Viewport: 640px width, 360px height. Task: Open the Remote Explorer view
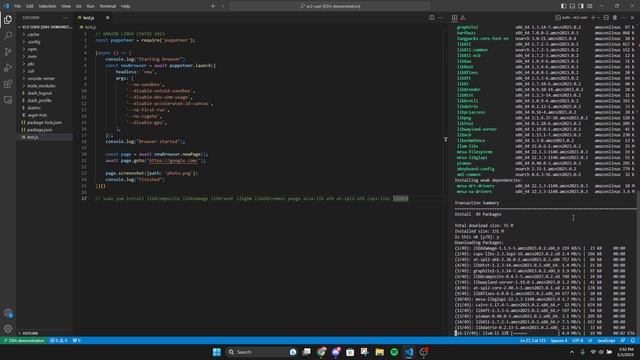pyautogui.click(x=8, y=100)
